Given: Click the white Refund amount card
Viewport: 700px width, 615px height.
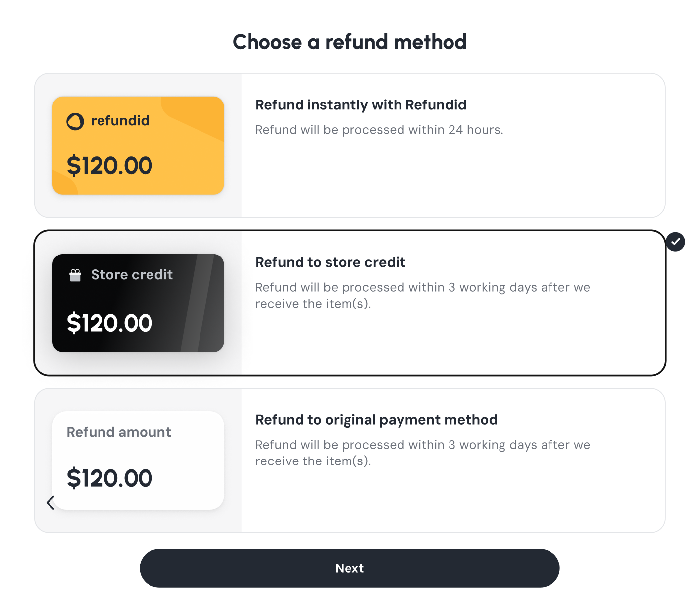Looking at the screenshot, I should 138,461.
